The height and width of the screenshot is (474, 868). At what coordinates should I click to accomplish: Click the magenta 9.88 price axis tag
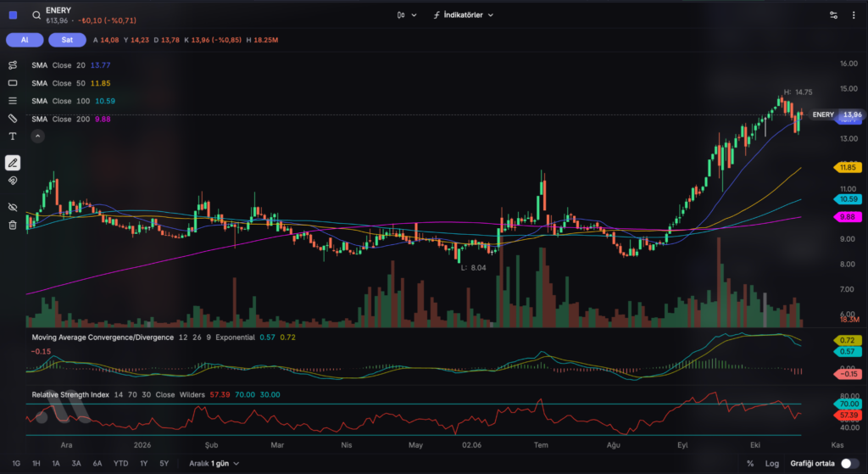pos(848,217)
